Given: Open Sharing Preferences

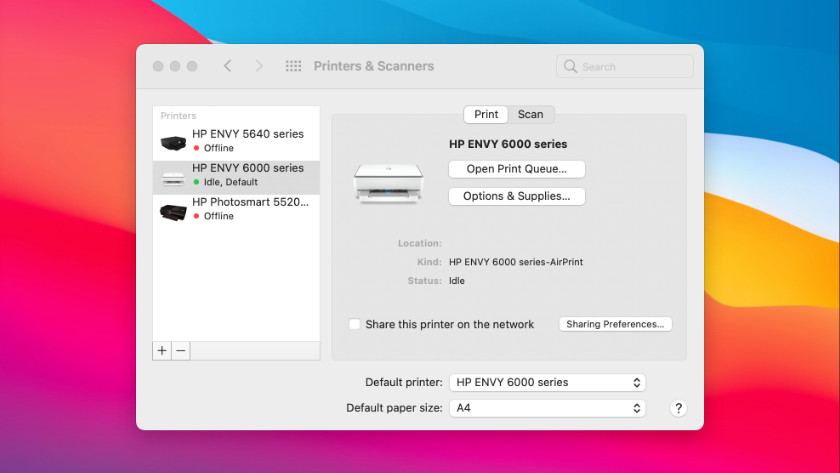Looking at the screenshot, I should tap(614, 324).
